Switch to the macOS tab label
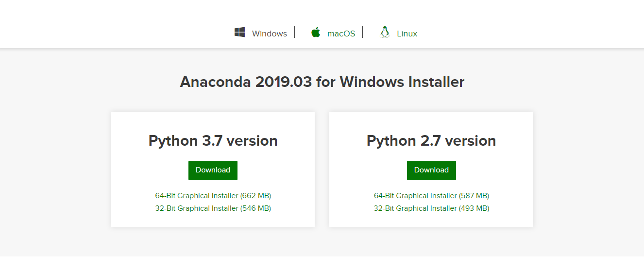 (x=341, y=34)
